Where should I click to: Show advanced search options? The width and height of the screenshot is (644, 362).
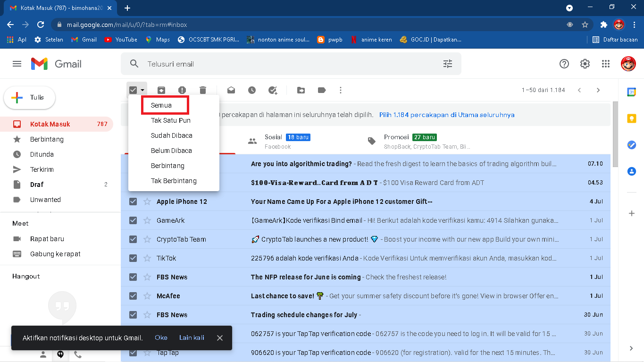[448, 64]
